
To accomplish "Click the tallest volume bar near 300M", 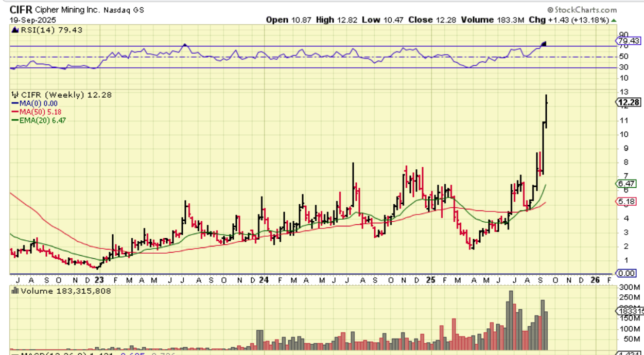I will tap(511, 320).
